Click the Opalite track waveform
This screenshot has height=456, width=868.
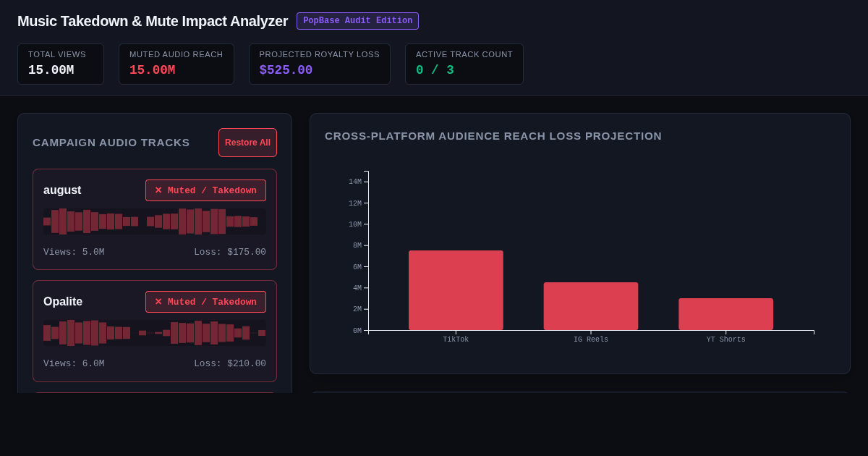[155, 333]
